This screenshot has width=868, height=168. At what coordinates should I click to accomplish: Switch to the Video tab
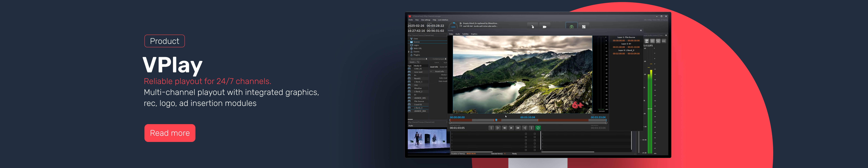coord(451,34)
